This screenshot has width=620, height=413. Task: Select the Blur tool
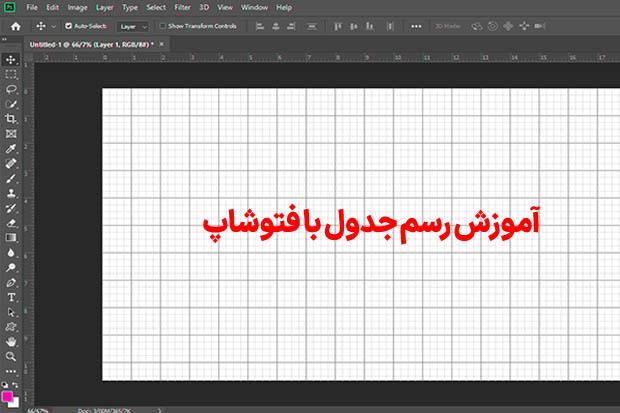11,253
